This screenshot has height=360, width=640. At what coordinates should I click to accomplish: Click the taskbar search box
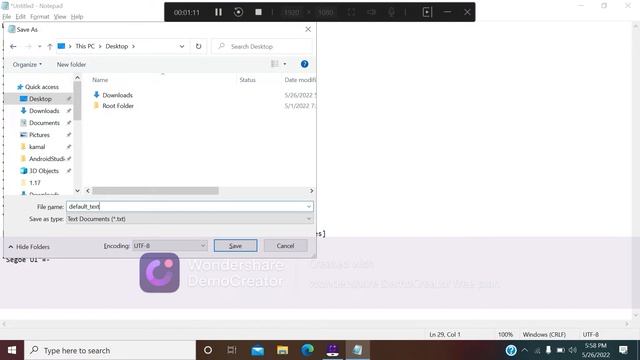pos(110,350)
